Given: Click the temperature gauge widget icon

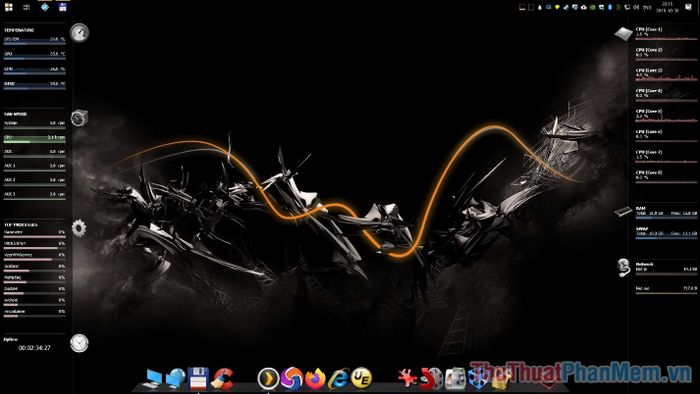Looking at the screenshot, I should (x=79, y=33).
